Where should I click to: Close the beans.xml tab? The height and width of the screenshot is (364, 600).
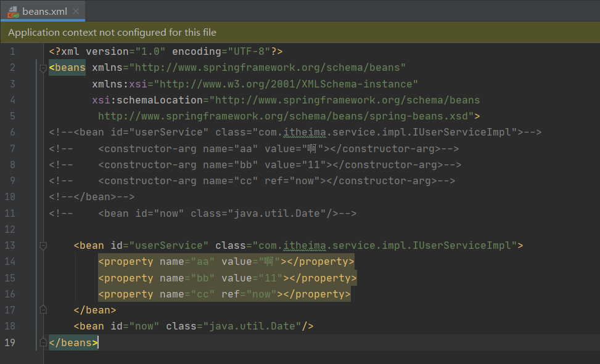tap(76, 11)
